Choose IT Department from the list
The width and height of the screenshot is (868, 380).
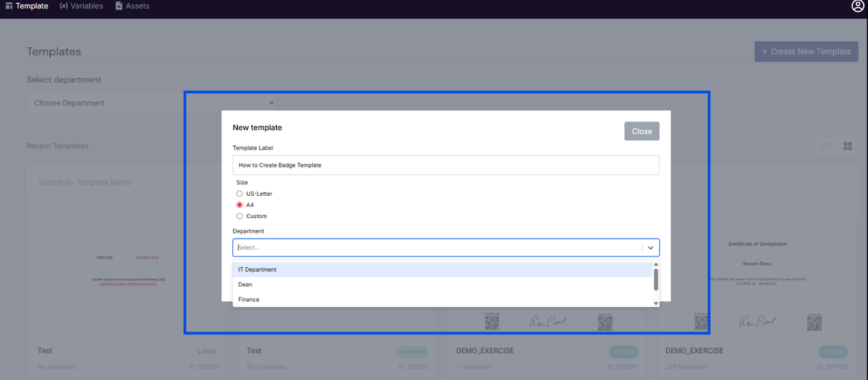tap(443, 269)
